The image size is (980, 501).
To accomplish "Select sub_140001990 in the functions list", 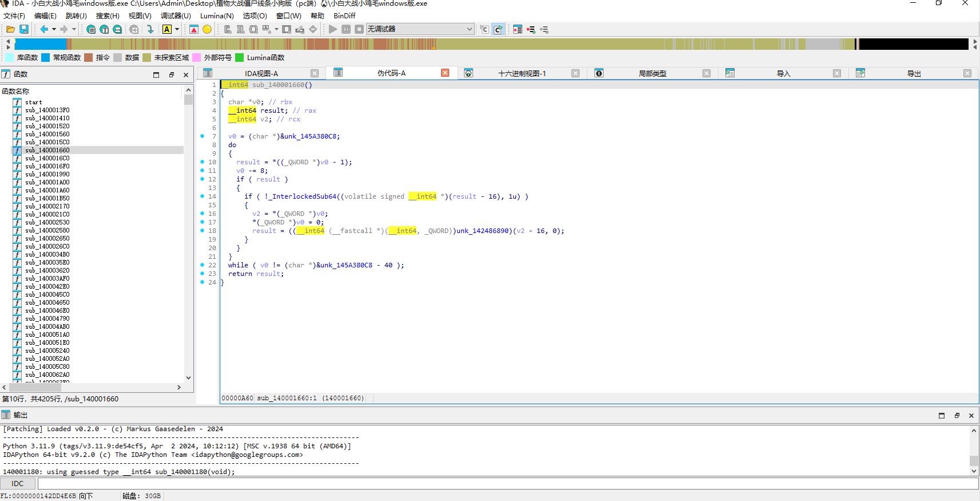I will 47,174.
